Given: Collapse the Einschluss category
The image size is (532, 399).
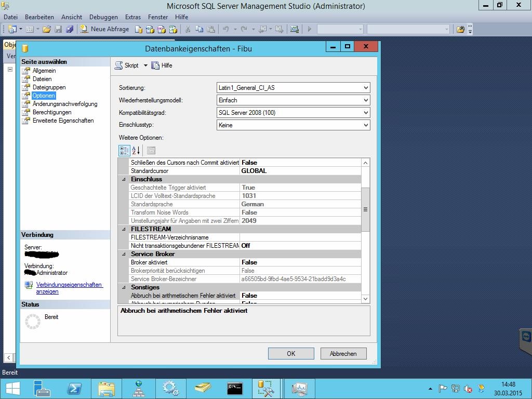Looking at the screenshot, I should pos(124,179).
